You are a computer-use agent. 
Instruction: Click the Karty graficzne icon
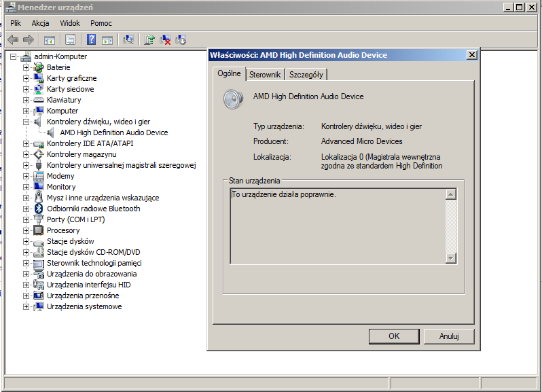tap(38, 78)
